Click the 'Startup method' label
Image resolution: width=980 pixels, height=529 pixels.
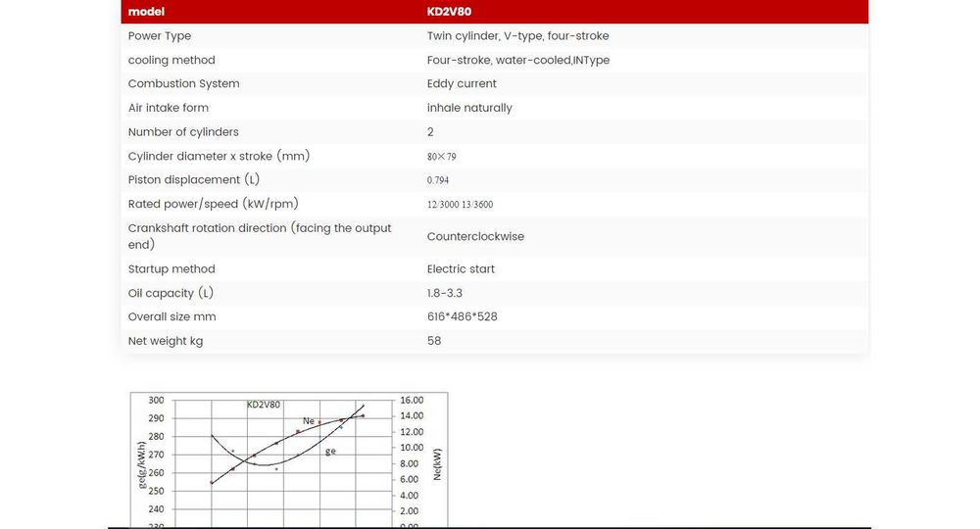click(x=171, y=269)
